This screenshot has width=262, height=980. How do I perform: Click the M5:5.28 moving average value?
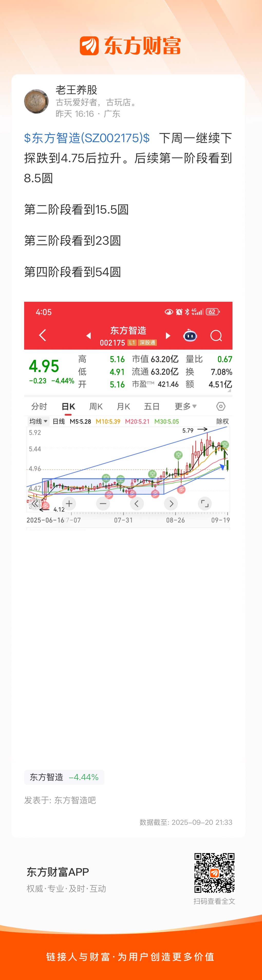[x=80, y=421]
